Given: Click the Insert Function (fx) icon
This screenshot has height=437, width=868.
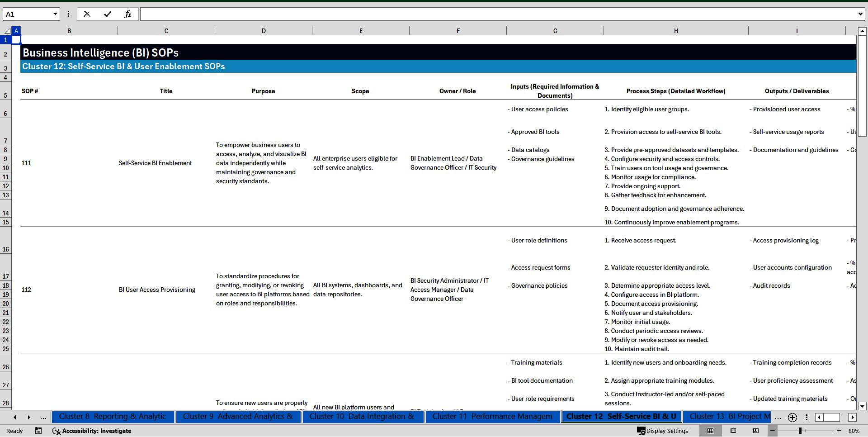Looking at the screenshot, I should 128,14.
